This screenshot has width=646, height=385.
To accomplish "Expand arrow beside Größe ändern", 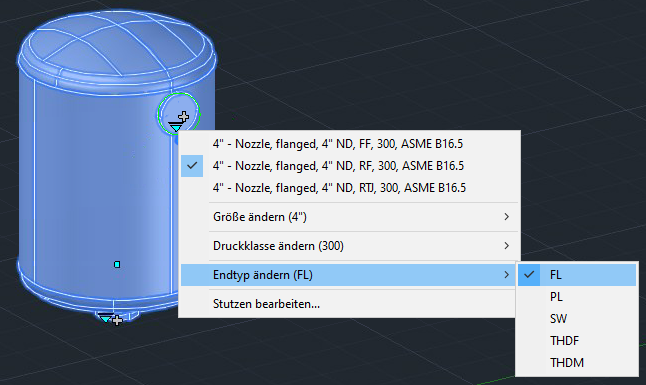I will click(507, 217).
